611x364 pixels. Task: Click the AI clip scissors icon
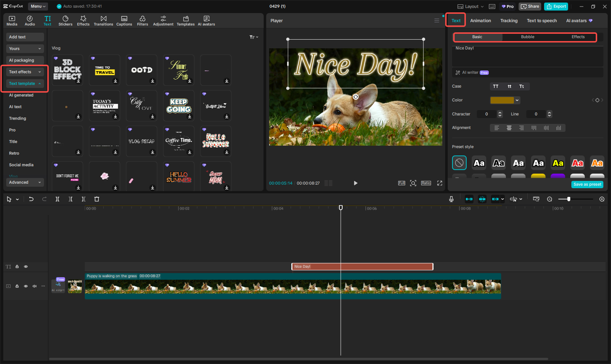(x=58, y=286)
